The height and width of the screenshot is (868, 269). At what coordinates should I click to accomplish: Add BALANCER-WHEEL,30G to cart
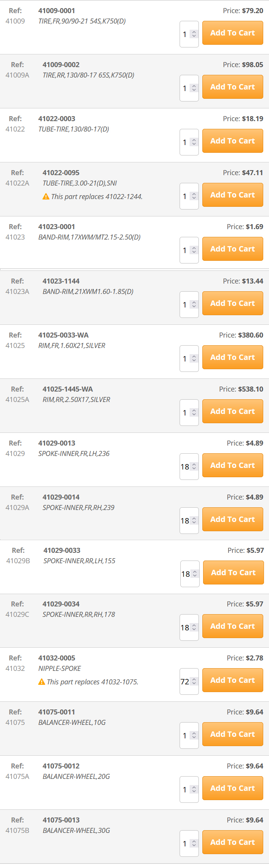click(x=233, y=842)
